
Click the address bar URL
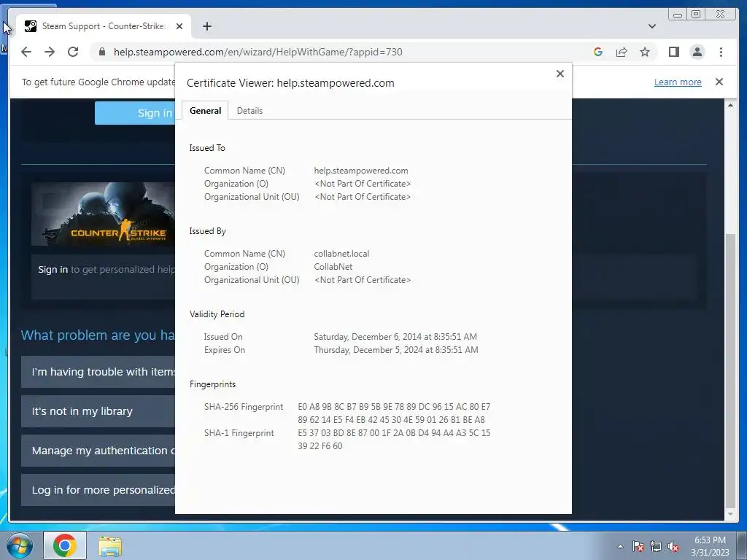coord(258,52)
